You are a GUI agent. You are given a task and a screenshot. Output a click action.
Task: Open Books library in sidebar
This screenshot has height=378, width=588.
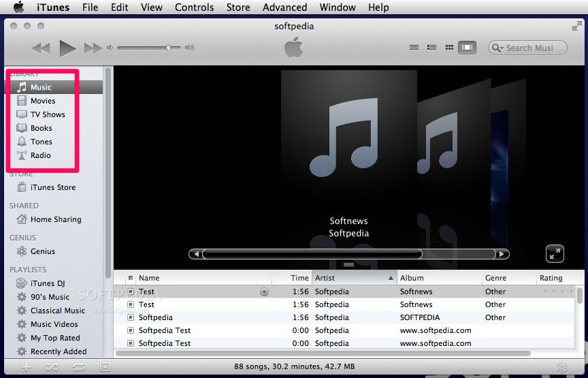point(54,128)
